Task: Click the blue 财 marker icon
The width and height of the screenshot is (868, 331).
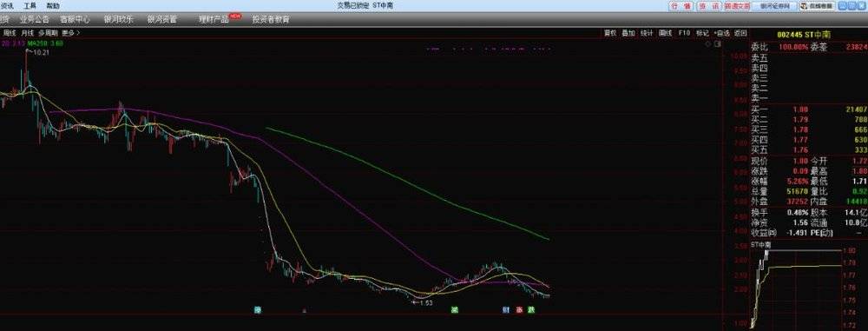Action: point(506,309)
